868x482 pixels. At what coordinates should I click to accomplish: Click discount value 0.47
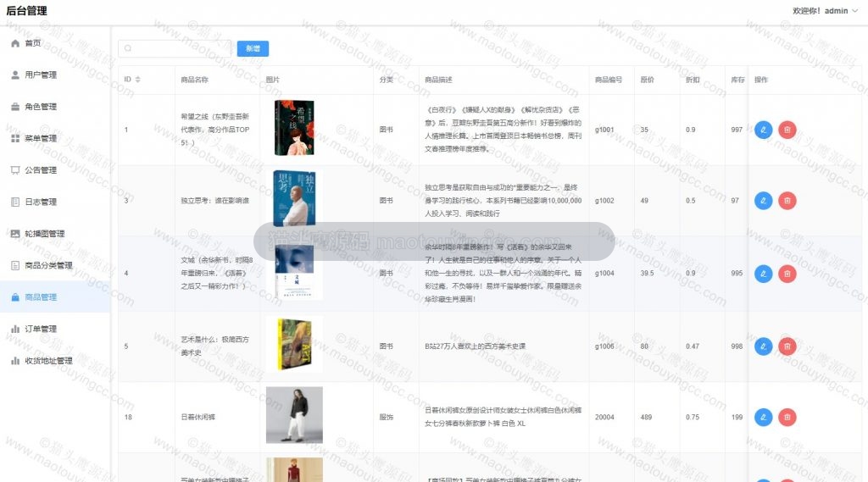coord(693,346)
